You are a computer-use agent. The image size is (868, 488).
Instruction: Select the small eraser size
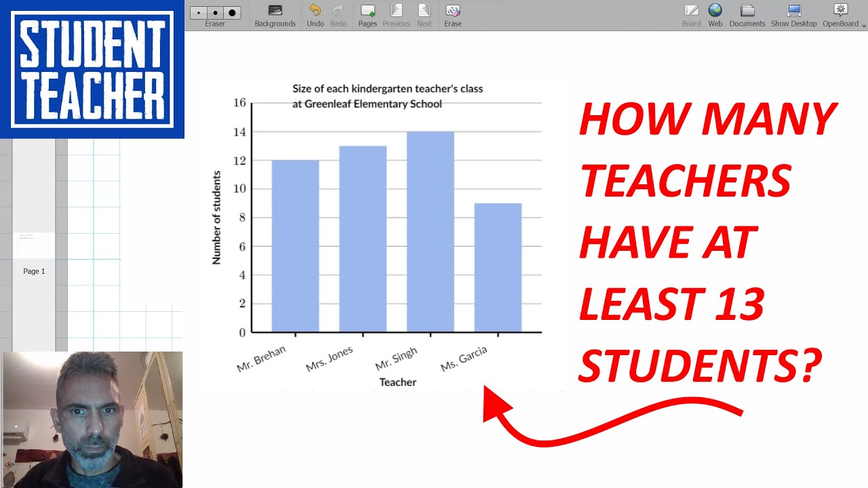coord(198,13)
